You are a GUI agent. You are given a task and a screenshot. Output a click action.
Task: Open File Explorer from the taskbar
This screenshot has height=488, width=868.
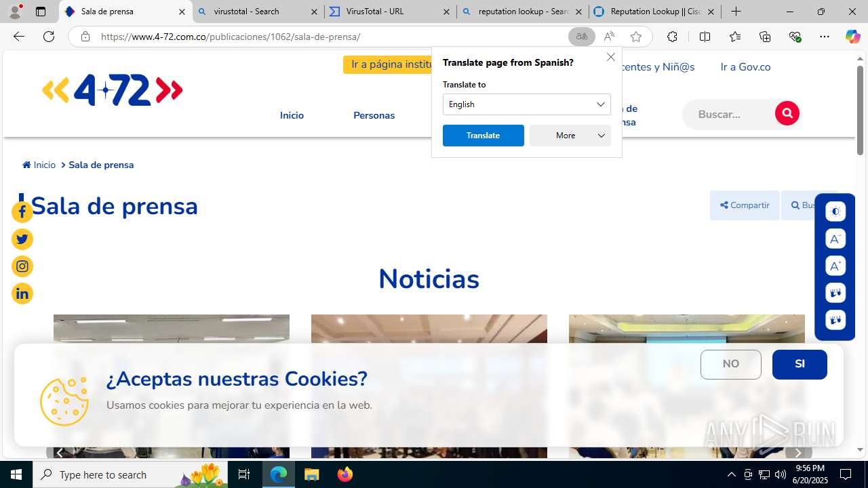click(312, 474)
